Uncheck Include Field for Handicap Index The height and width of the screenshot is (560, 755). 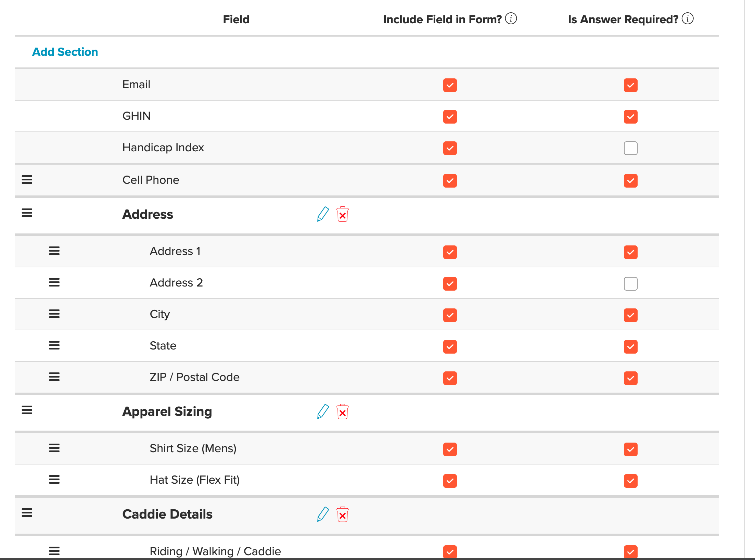pos(450,148)
